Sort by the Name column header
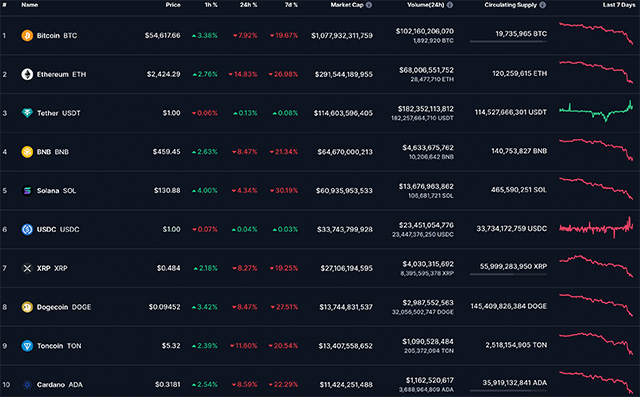Viewport: 640px width, 397px height. click(29, 5)
